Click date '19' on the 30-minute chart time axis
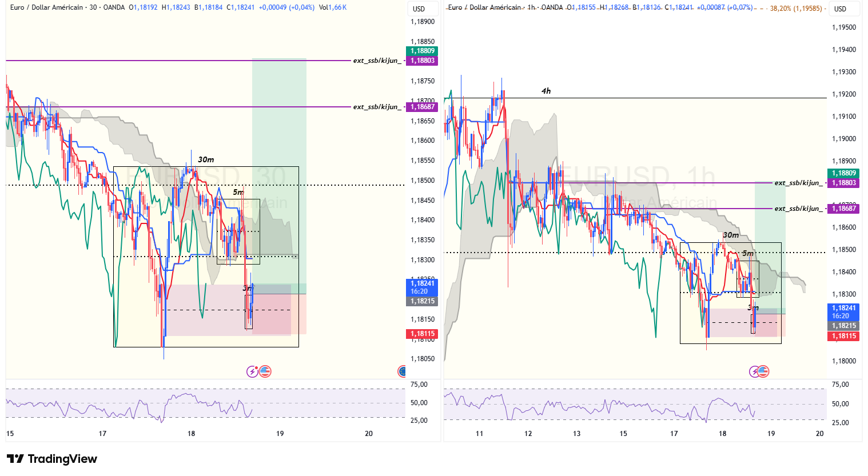The height and width of the screenshot is (476, 868). click(x=280, y=434)
